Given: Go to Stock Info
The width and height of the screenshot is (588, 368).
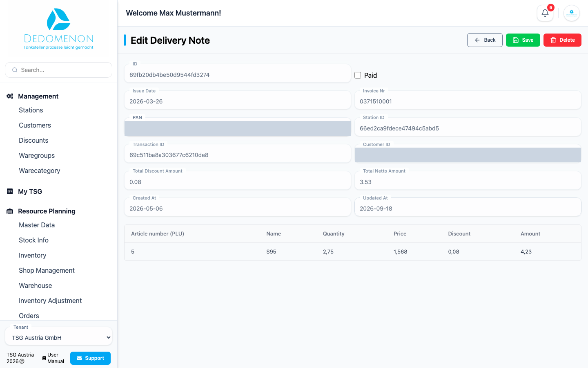Looking at the screenshot, I should [x=34, y=240].
